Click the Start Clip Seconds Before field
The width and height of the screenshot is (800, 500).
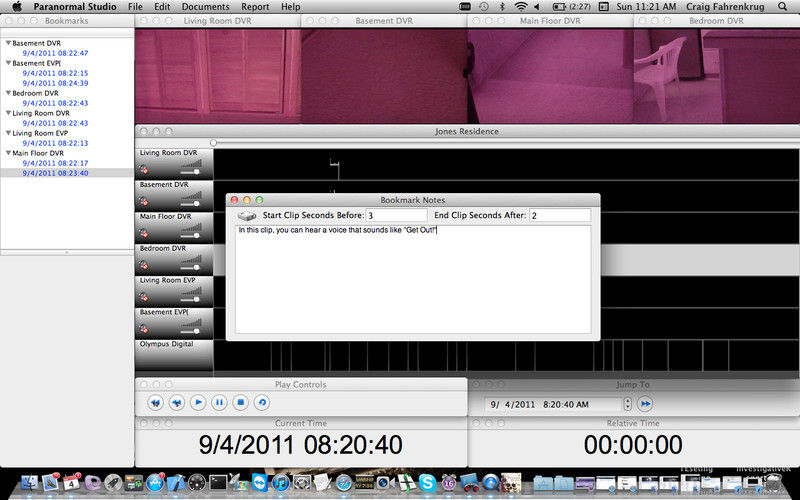396,215
